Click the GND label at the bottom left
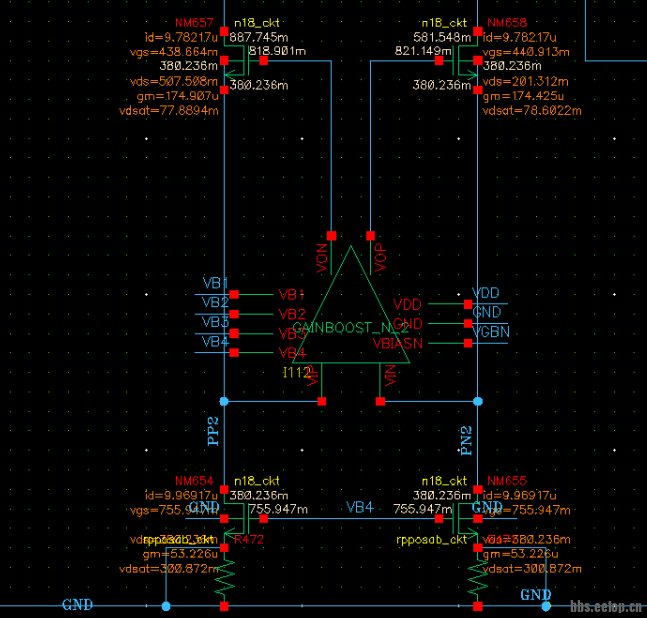This screenshot has height=618, width=647. click(78, 605)
